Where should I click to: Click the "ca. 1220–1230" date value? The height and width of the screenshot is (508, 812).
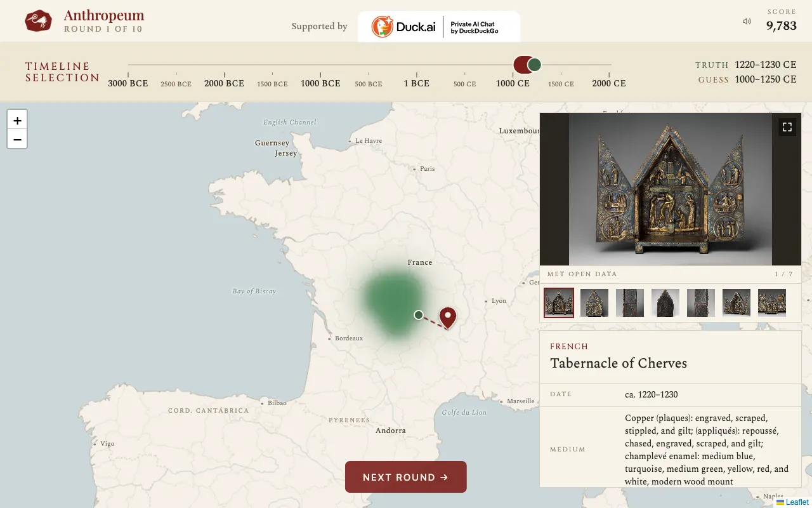click(652, 394)
